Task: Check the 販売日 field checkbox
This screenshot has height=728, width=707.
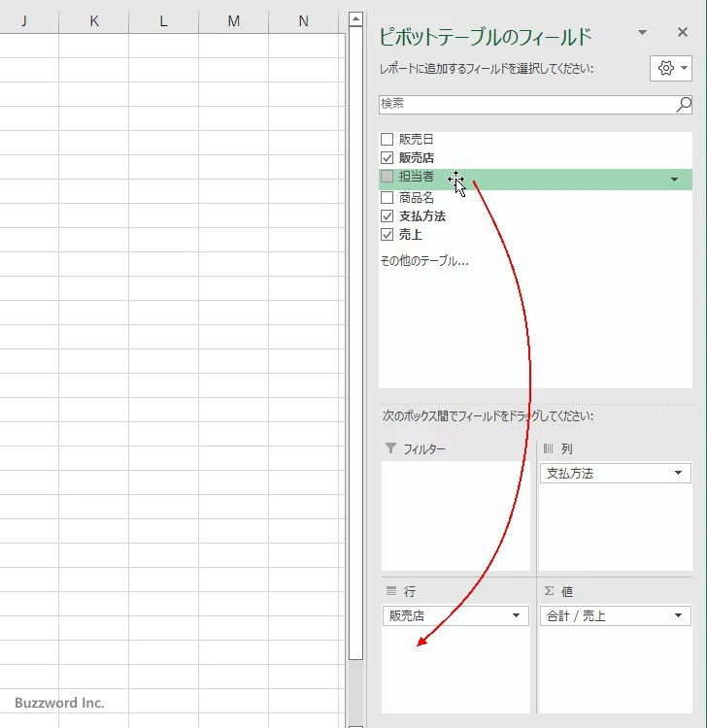Action: click(387, 139)
